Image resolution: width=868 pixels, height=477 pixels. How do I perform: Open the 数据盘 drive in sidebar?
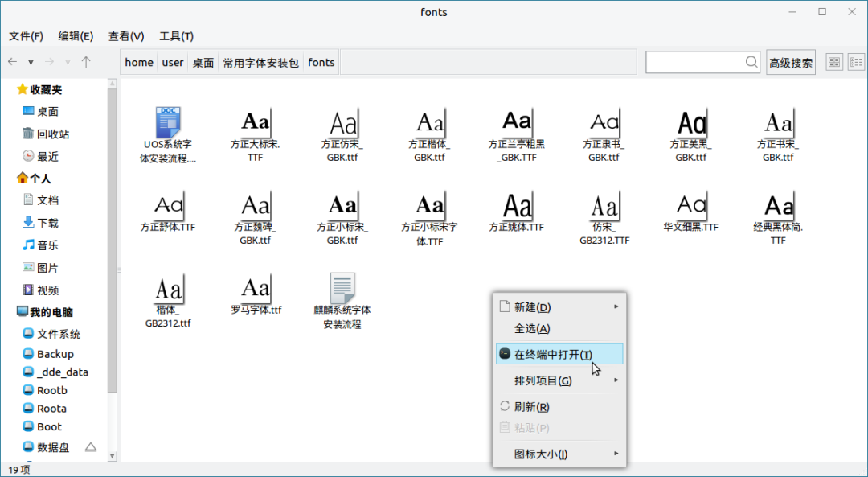[46, 447]
